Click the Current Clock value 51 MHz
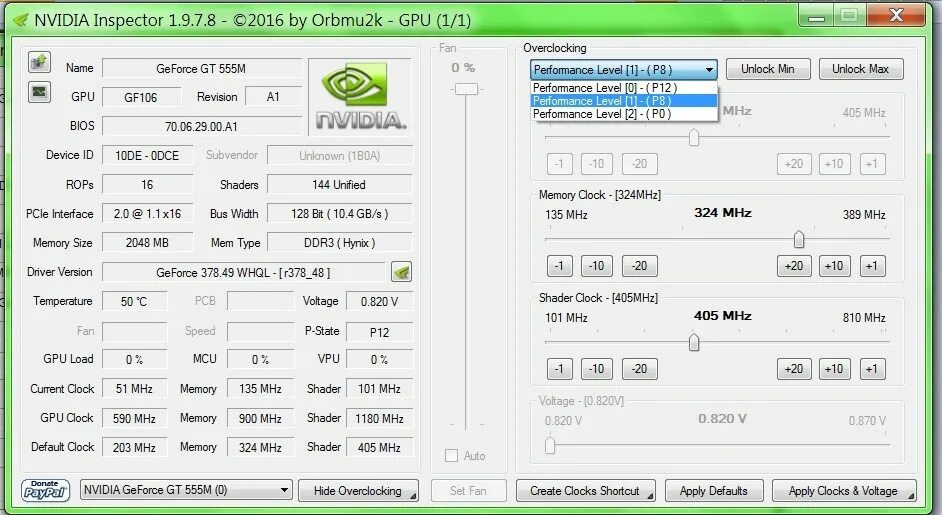 134,389
